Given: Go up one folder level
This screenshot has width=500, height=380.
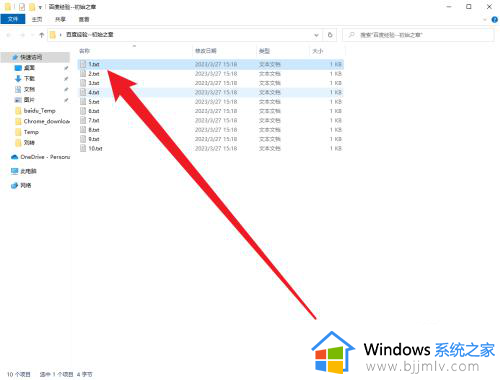Looking at the screenshot, I should point(42,35).
